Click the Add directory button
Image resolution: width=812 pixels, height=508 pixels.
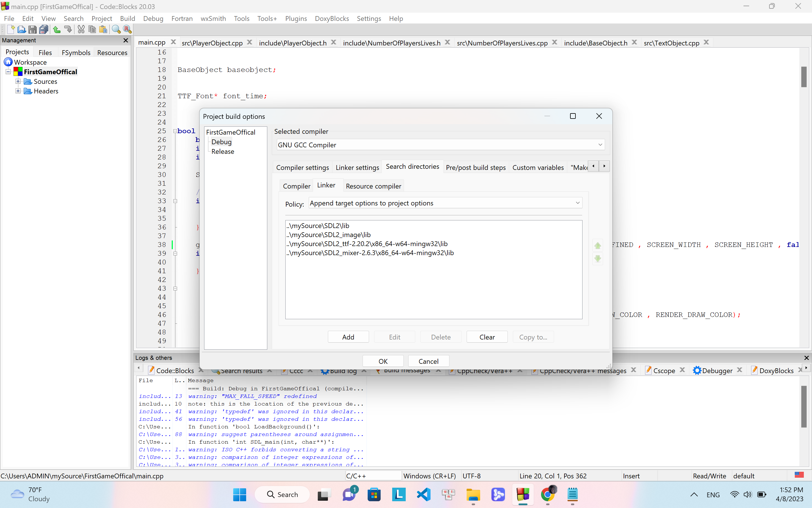pyautogui.click(x=348, y=337)
